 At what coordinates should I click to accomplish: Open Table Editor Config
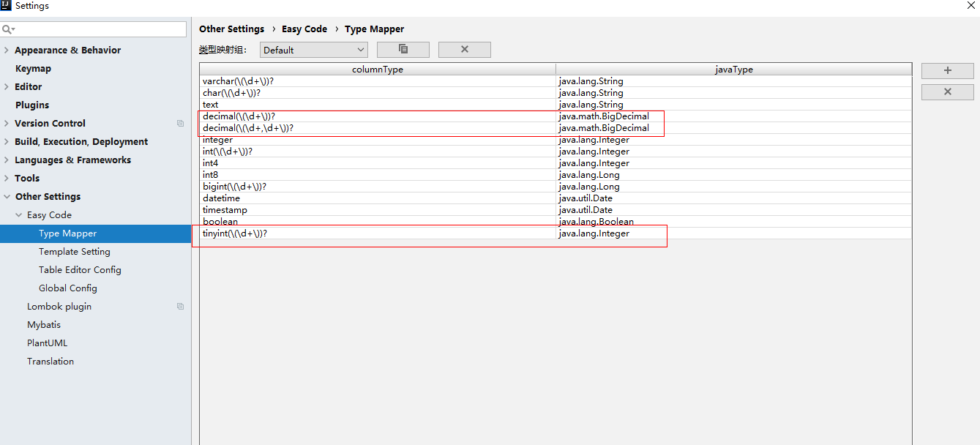(x=80, y=269)
